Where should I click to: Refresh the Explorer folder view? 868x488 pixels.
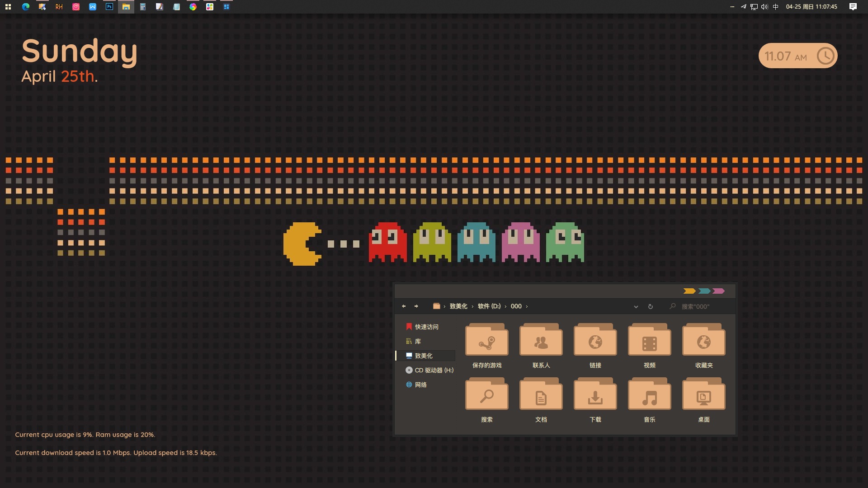[650, 306]
